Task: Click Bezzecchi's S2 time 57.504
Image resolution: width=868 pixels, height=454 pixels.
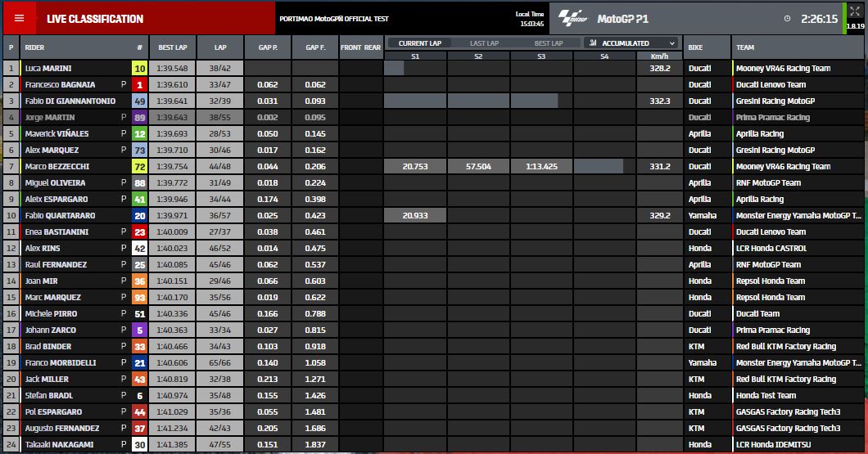Action: [478, 166]
